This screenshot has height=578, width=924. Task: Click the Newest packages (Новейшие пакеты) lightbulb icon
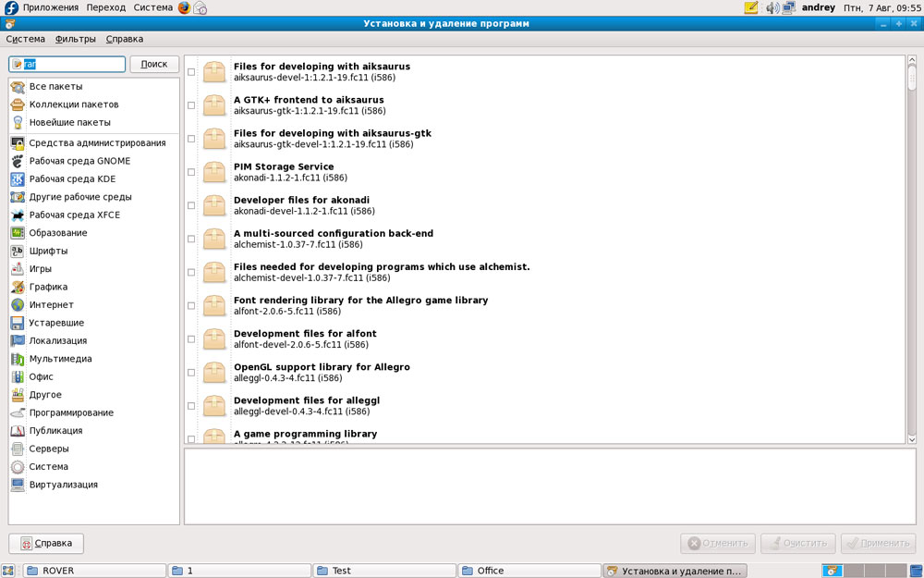tap(18, 123)
